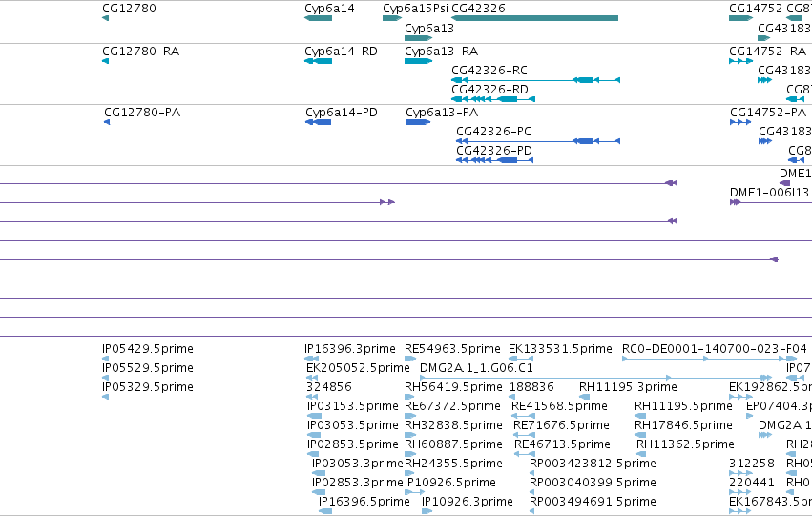The image size is (812, 516).
Task: Click the RH32838.5prime EST label
Action: (453, 425)
